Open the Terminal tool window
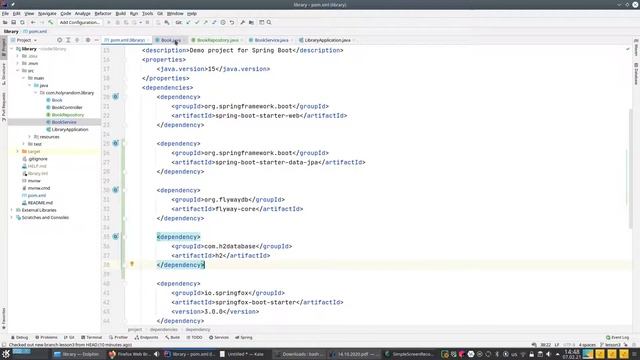The height and width of the screenshot is (360, 640). pyautogui.click(x=91, y=338)
